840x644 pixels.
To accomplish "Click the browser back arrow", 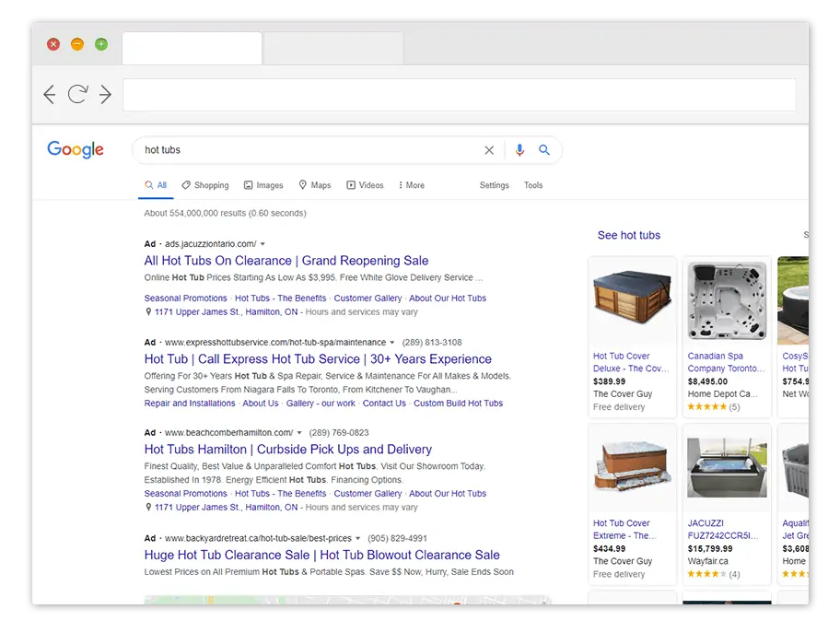I will click(50, 95).
